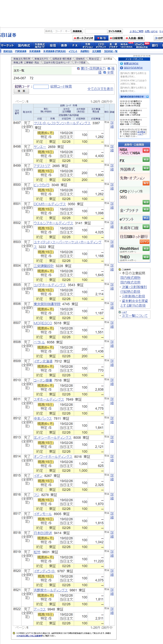Open the 吉野家ホールディングス stock link

click(51, 590)
